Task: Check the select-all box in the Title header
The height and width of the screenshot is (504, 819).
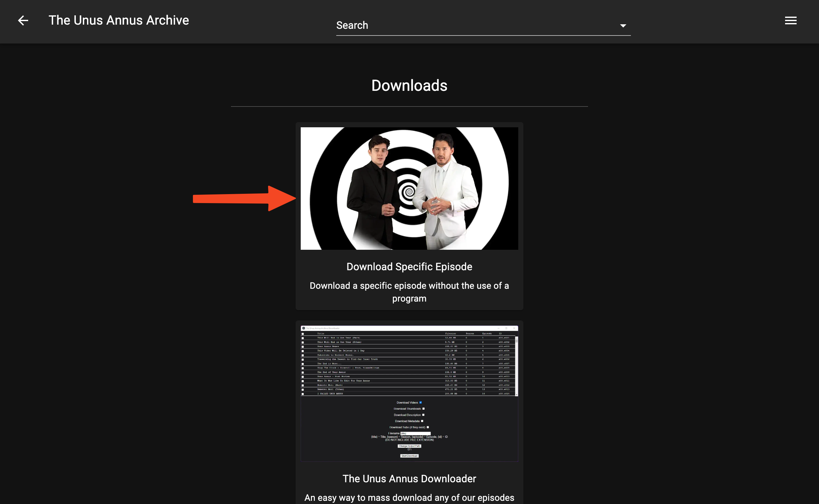Action: (302, 334)
